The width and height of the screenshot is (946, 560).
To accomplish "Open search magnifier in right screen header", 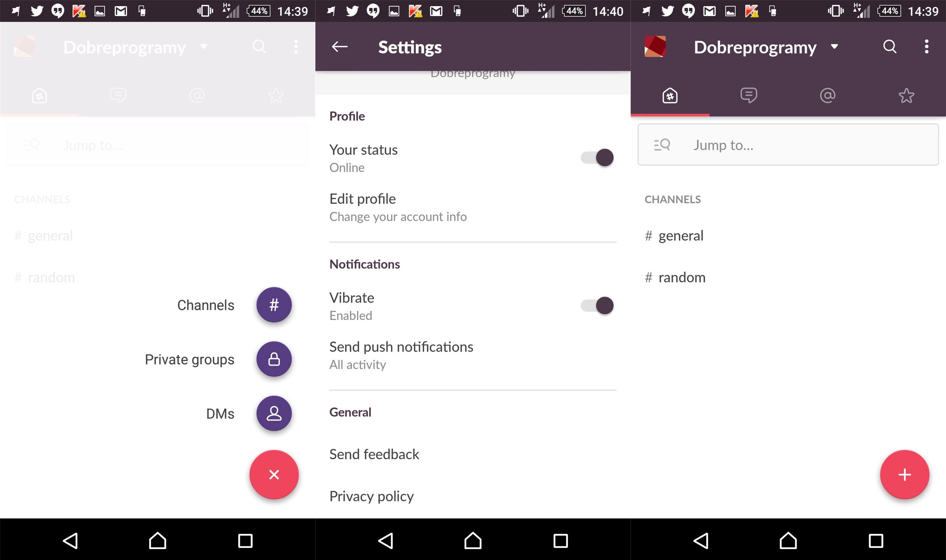I will (890, 47).
